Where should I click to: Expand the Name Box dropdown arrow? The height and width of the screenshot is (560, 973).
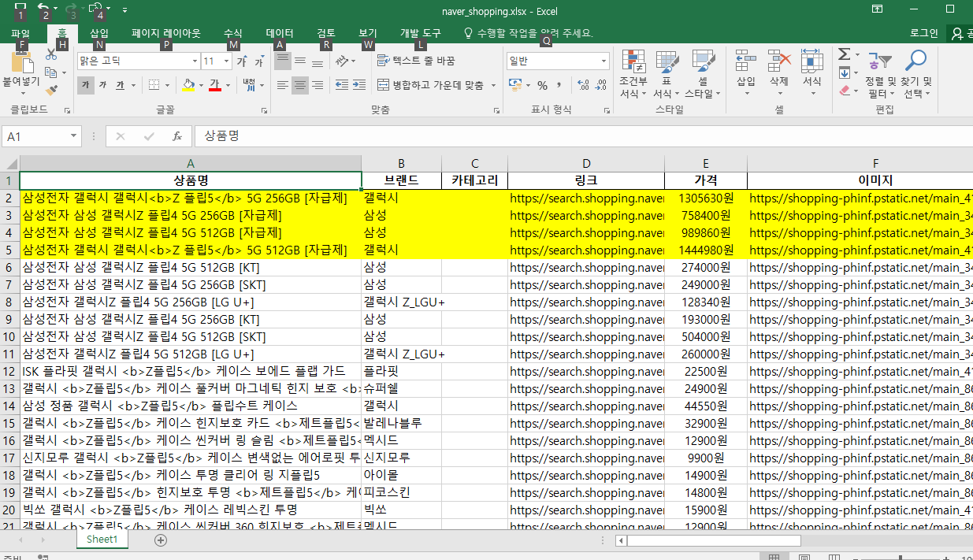(x=74, y=136)
